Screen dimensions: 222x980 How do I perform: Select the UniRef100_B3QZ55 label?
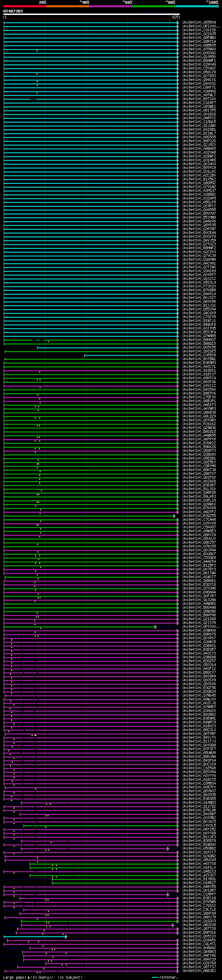click(x=199, y=516)
